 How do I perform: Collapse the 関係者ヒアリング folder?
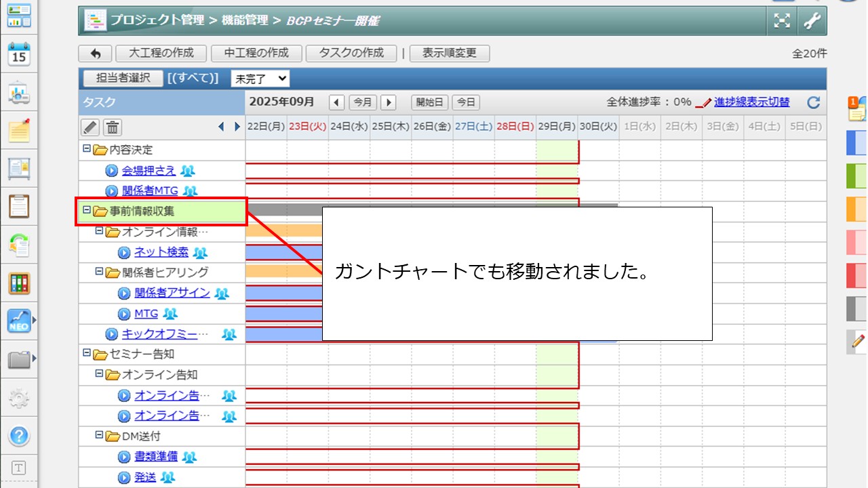pyautogui.click(x=99, y=272)
